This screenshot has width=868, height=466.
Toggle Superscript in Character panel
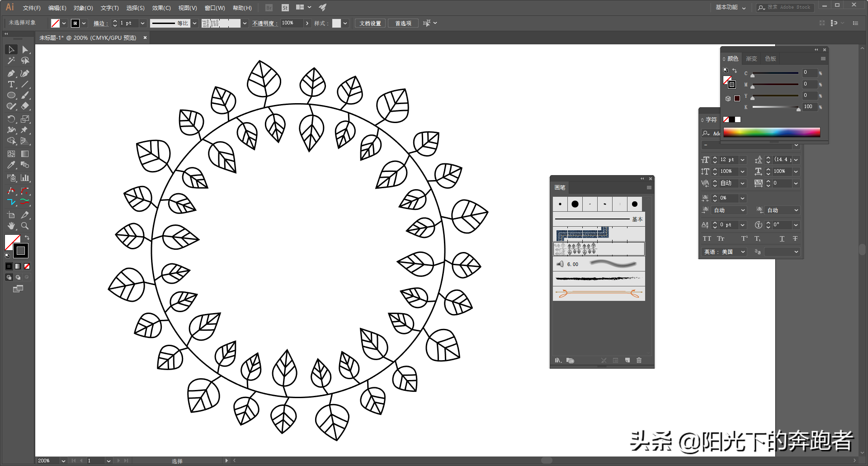pos(745,238)
